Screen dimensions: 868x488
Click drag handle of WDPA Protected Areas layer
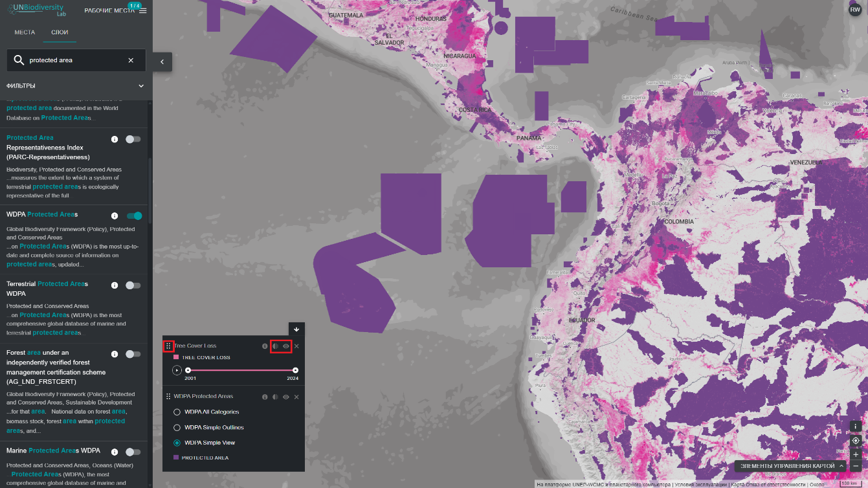point(168,397)
